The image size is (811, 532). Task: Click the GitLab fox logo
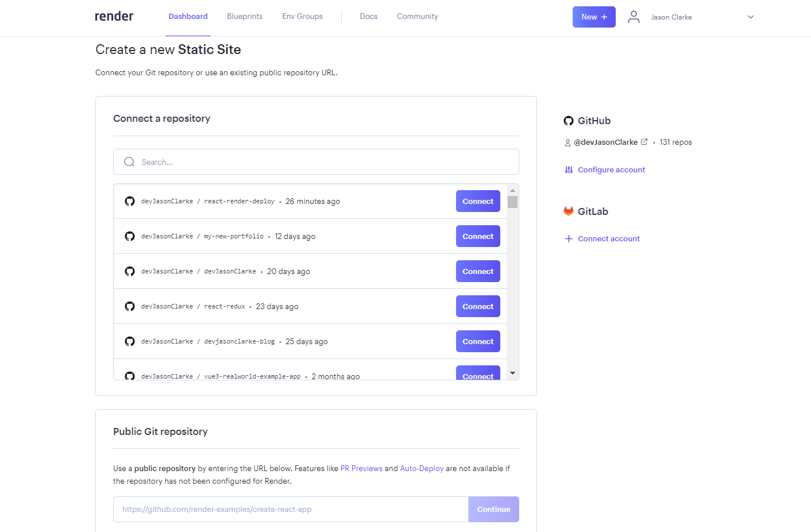[x=569, y=211]
